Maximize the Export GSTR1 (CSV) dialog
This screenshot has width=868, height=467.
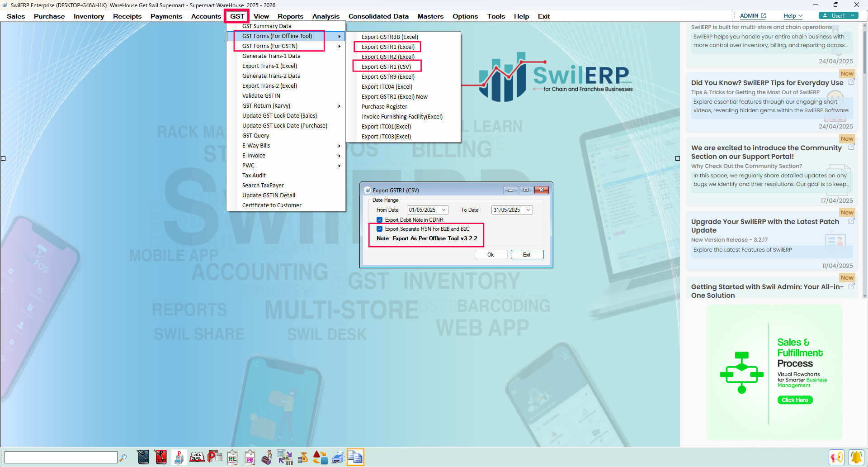point(526,190)
